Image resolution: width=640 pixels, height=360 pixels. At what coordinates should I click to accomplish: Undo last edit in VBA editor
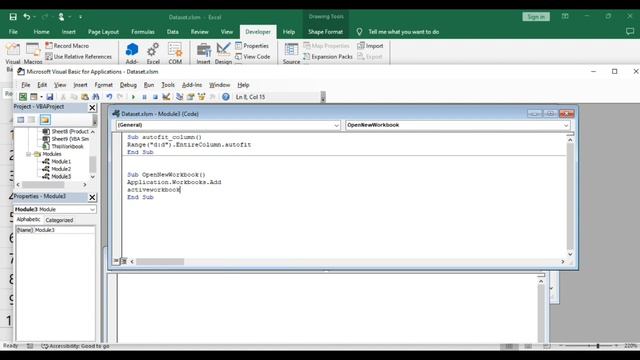[x=109, y=97]
